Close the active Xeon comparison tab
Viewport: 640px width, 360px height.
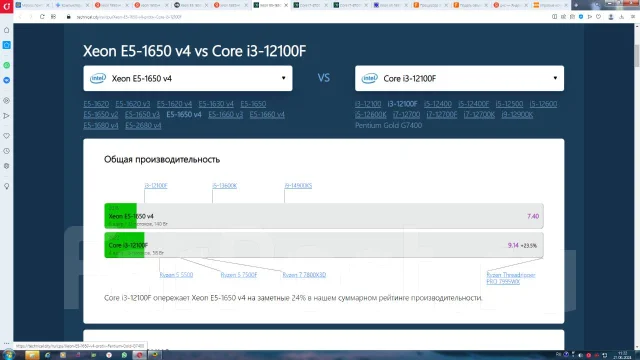286,5
